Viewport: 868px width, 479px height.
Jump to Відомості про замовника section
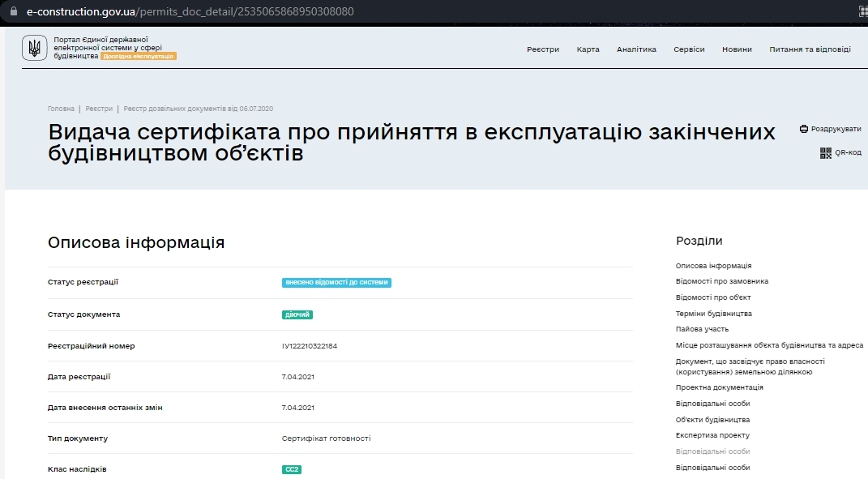pos(722,281)
